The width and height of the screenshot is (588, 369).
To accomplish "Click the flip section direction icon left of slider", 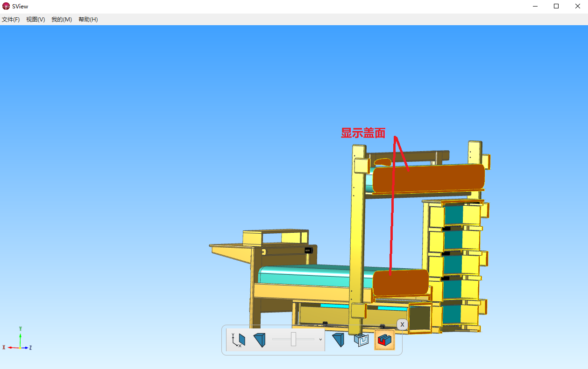I will tap(260, 340).
